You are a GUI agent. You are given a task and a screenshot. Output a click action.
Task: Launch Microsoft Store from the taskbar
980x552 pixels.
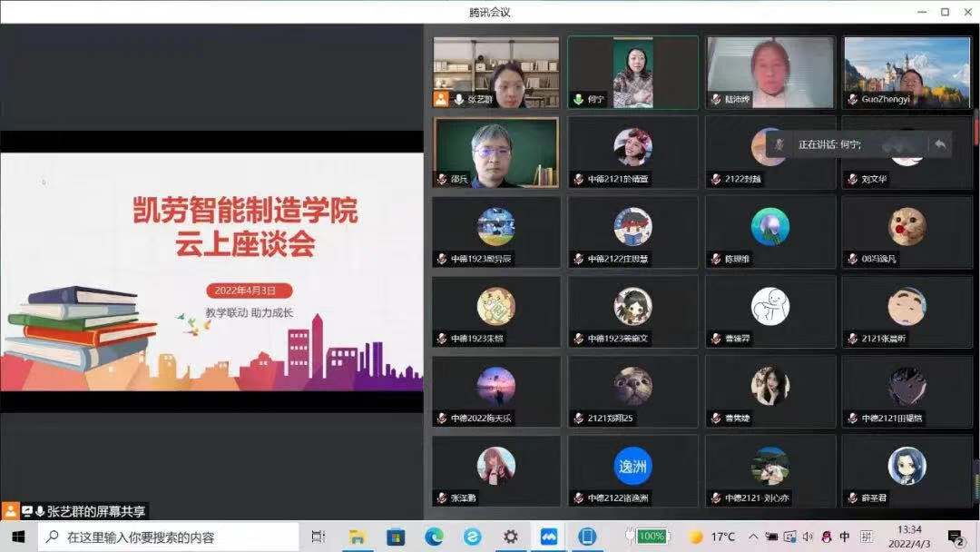click(x=396, y=537)
